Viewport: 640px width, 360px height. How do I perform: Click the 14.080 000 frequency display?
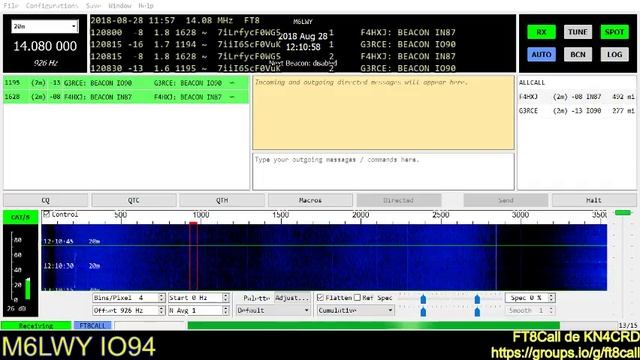pos(45,46)
